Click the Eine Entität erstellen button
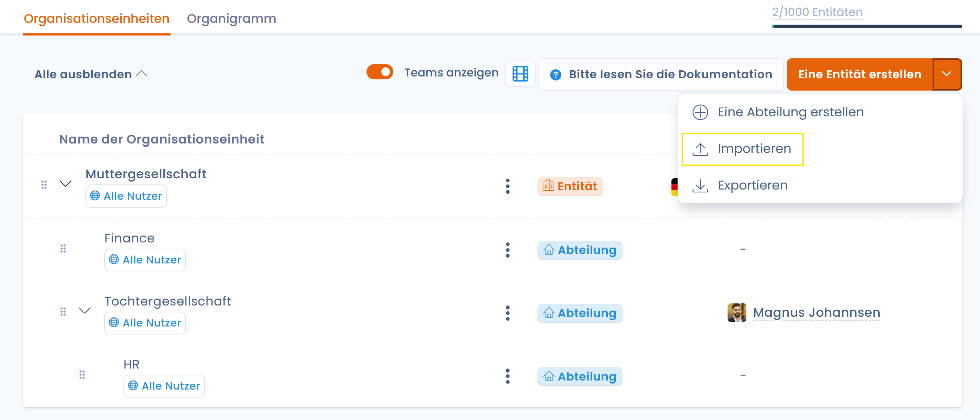 [x=859, y=74]
